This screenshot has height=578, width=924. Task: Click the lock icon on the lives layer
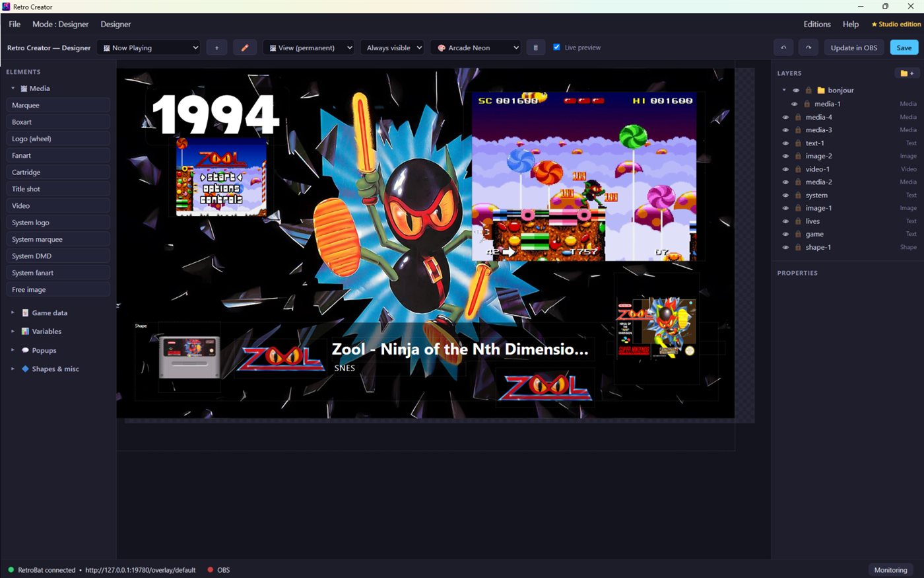tap(798, 221)
